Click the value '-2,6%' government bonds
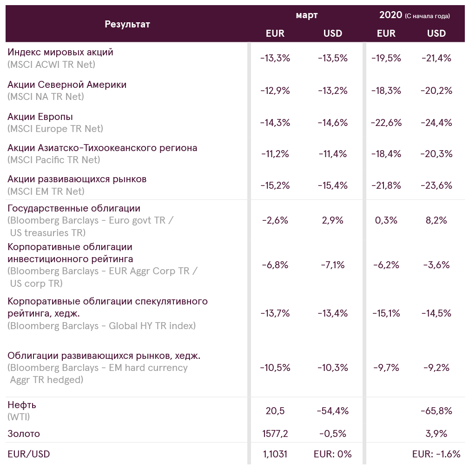This screenshot has width=476, height=476. [x=275, y=220]
